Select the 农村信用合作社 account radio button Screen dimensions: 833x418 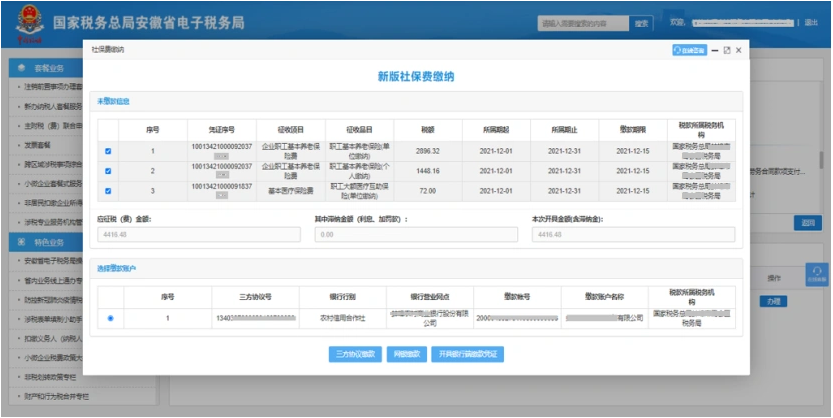pyautogui.click(x=110, y=318)
